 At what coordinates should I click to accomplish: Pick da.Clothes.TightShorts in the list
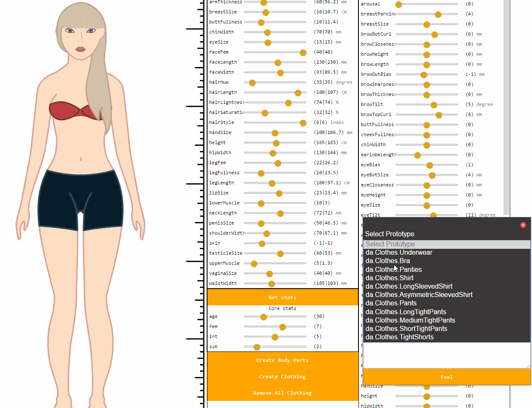(399, 337)
